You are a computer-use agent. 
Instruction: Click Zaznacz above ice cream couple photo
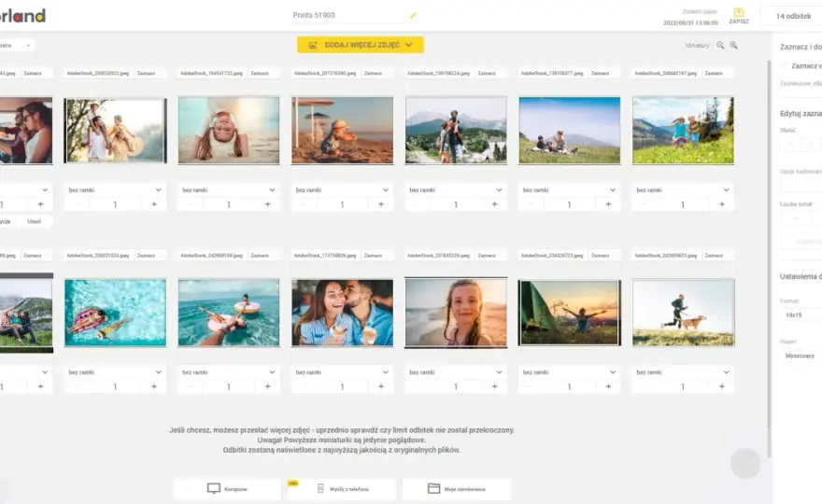(374, 256)
